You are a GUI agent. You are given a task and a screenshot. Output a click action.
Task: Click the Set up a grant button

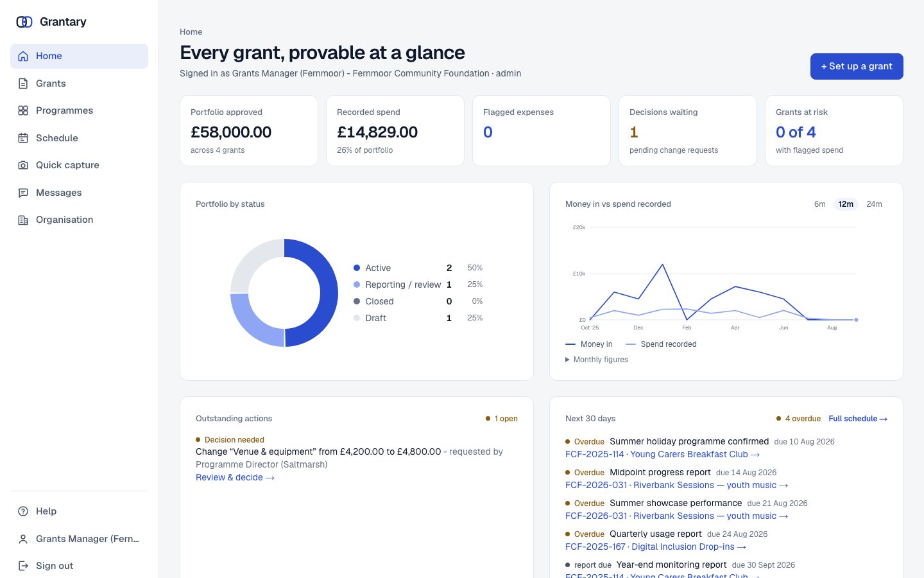pyautogui.click(x=857, y=66)
